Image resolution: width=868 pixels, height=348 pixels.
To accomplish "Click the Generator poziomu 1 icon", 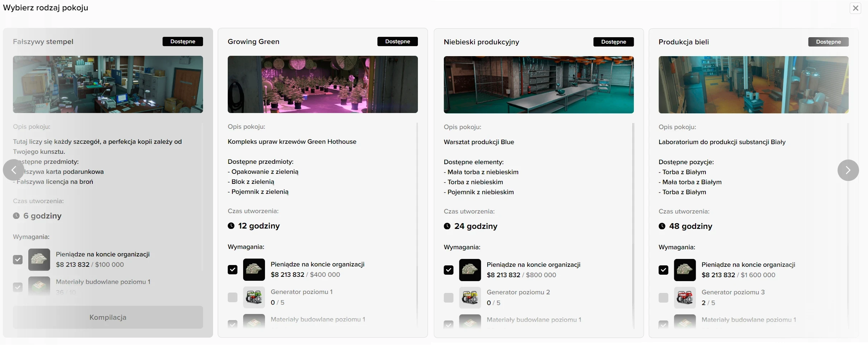I will coord(254,297).
